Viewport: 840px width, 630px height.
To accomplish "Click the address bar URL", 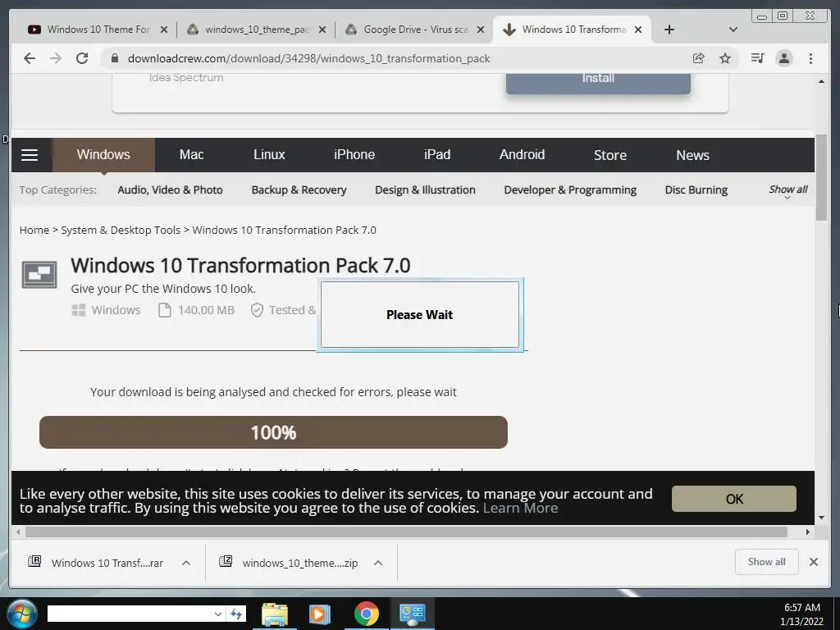I will 308,58.
